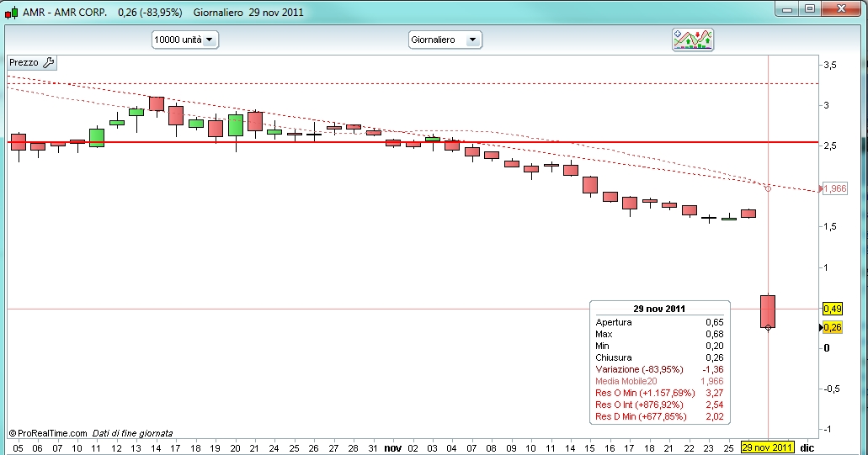Click the 'dic' month label on axis

(807, 447)
